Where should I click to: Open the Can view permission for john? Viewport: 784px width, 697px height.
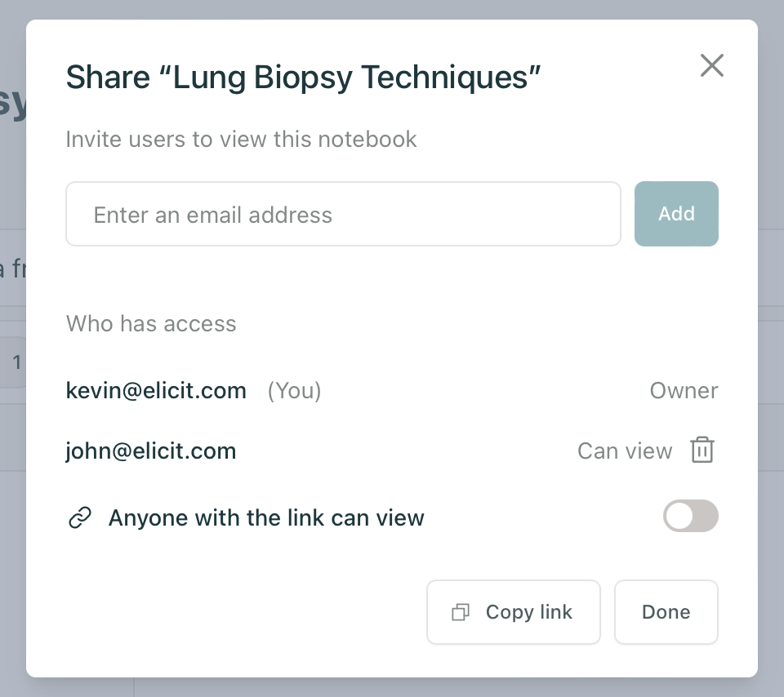pos(625,451)
